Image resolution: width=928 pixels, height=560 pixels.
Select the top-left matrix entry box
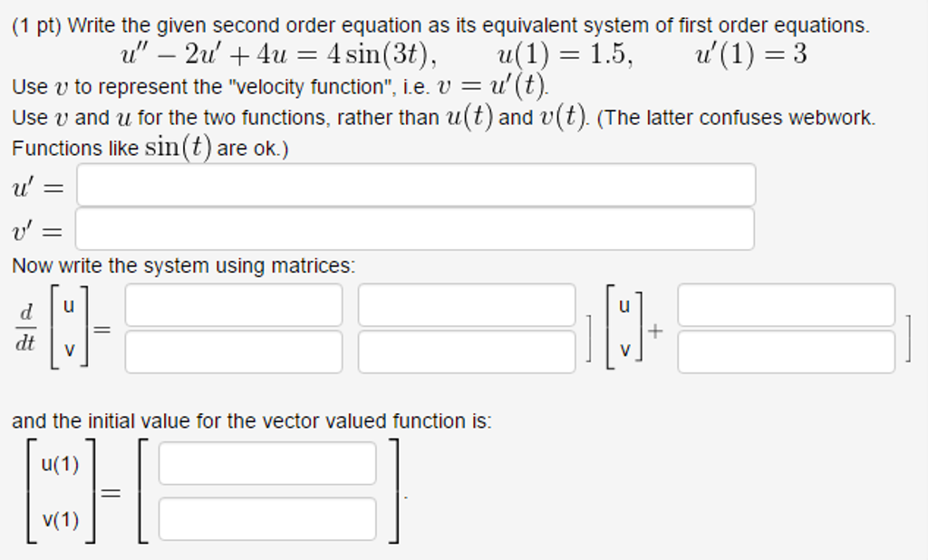pyautogui.click(x=233, y=306)
